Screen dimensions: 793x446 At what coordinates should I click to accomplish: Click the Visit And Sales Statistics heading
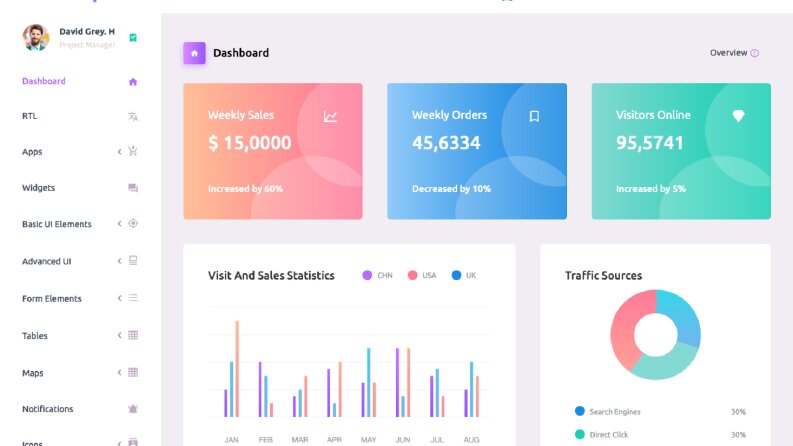click(271, 276)
